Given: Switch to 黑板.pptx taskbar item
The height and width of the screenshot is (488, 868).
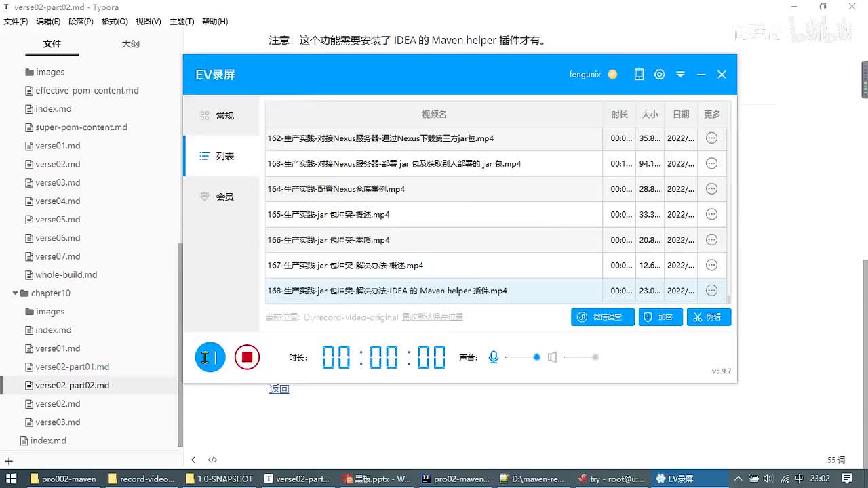Looking at the screenshot, I should pyautogui.click(x=377, y=479).
